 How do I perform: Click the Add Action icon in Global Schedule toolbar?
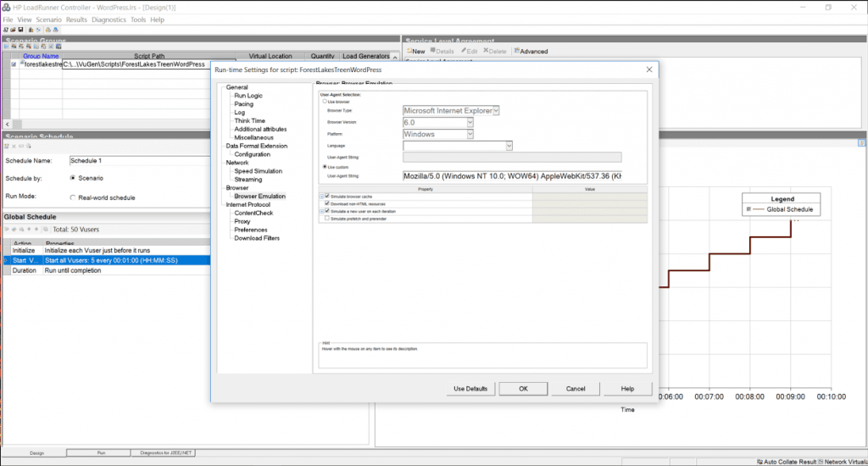[x=7, y=229]
